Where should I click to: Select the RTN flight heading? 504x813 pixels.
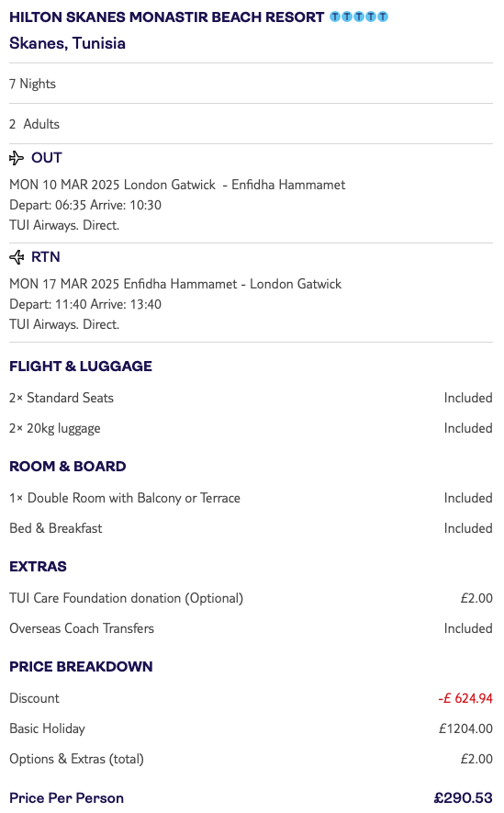[x=46, y=256]
